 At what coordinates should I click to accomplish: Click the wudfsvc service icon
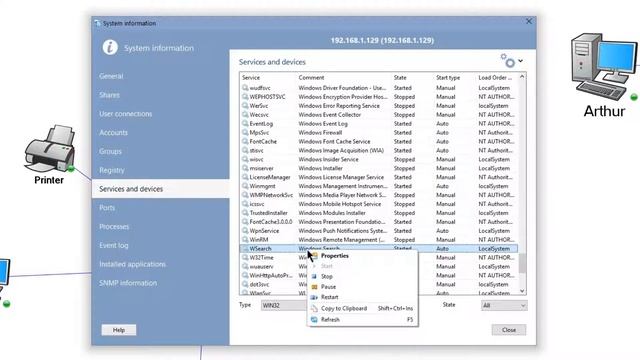(245, 88)
